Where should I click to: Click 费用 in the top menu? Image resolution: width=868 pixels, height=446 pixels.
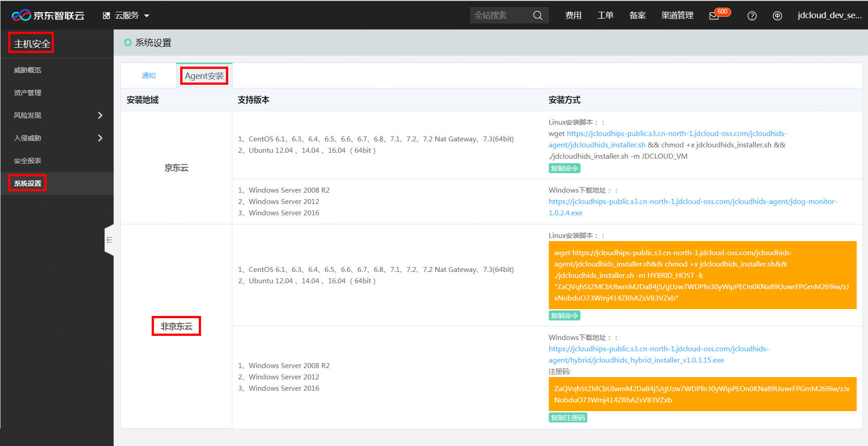pos(573,15)
